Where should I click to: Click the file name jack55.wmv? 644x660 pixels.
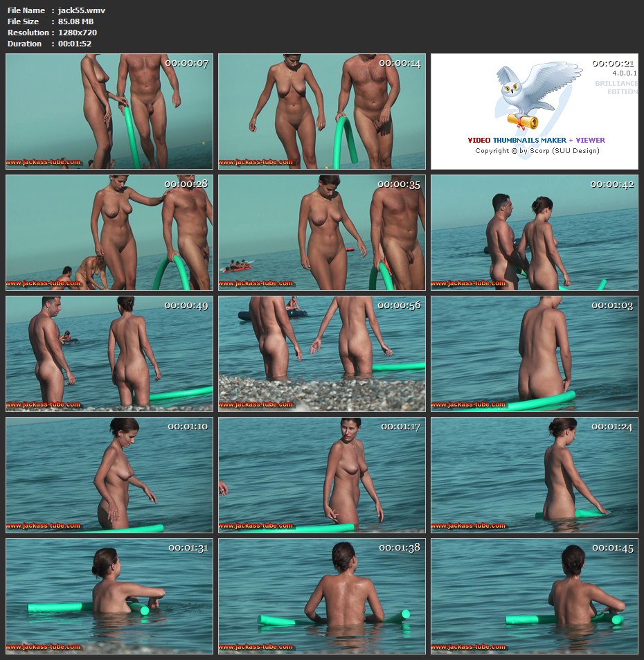[82, 10]
